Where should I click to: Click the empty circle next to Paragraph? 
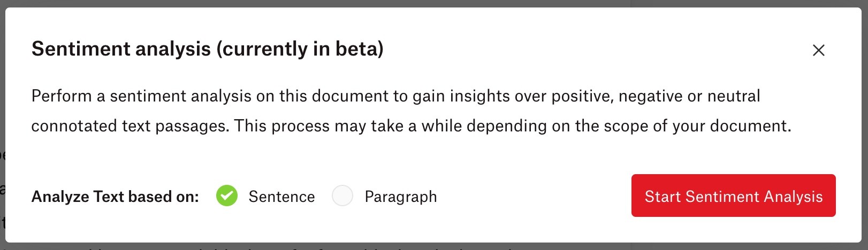342,196
